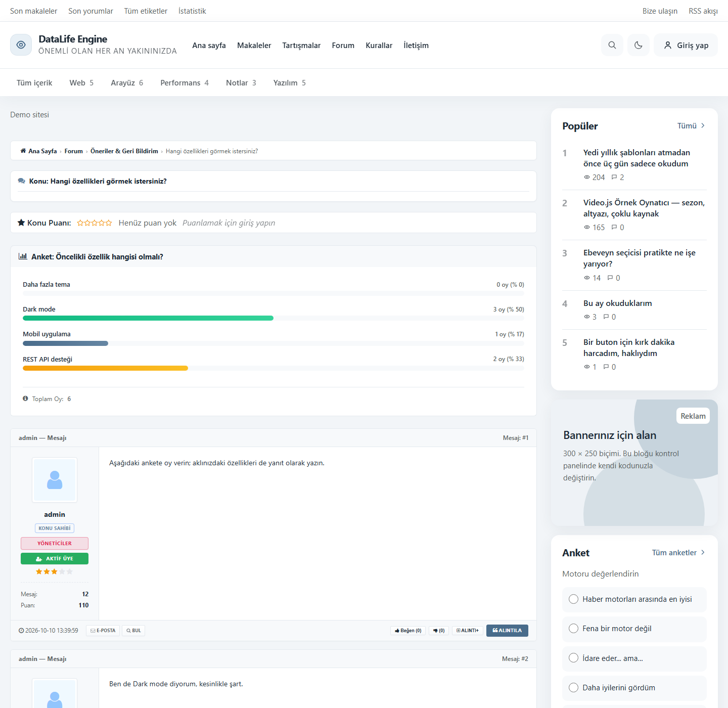Viewport: 728px width, 708px height.
Task: Click the thumbs-down (0) button on message #1
Action: pyautogui.click(x=439, y=631)
